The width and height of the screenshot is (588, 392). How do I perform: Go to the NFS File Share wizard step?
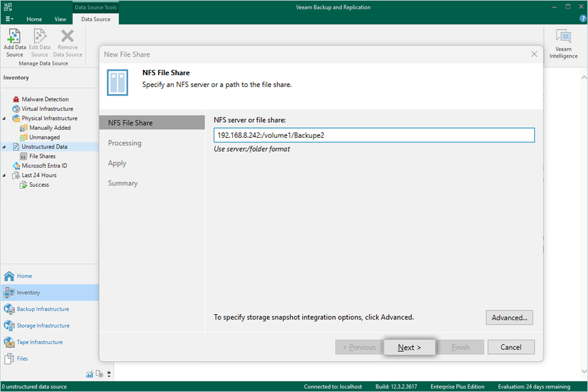pos(152,123)
